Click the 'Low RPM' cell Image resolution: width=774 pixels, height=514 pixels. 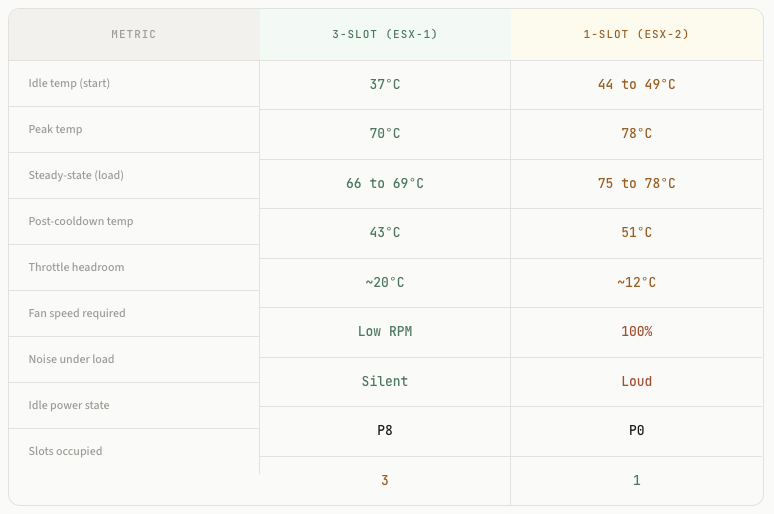(385, 332)
